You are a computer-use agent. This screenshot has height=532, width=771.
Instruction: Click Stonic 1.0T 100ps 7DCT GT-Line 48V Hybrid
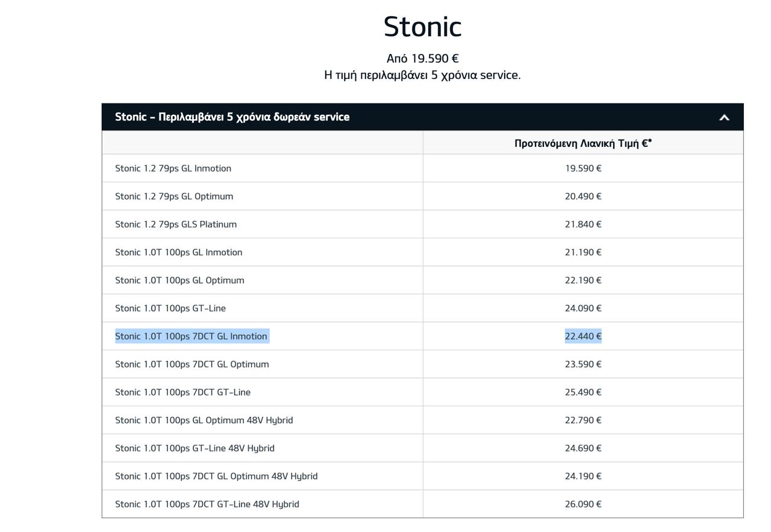pyautogui.click(x=207, y=504)
